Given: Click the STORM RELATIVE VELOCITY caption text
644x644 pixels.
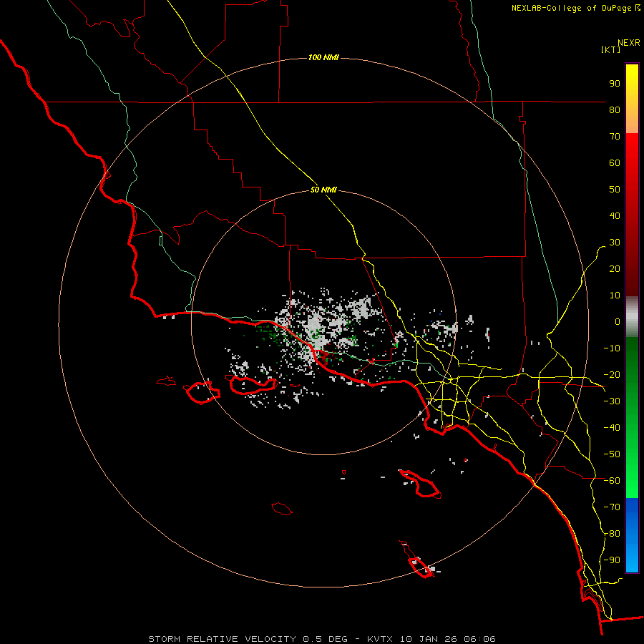Looking at the screenshot, I should (222, 639).
